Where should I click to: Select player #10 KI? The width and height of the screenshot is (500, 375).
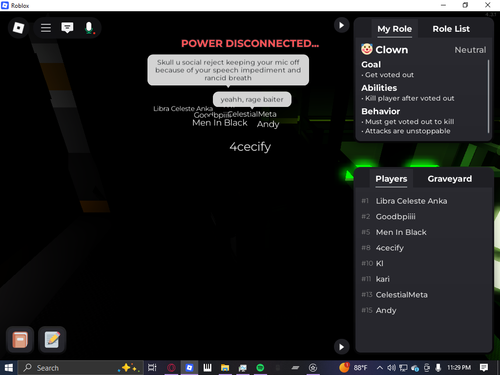(x=423, y=263)
